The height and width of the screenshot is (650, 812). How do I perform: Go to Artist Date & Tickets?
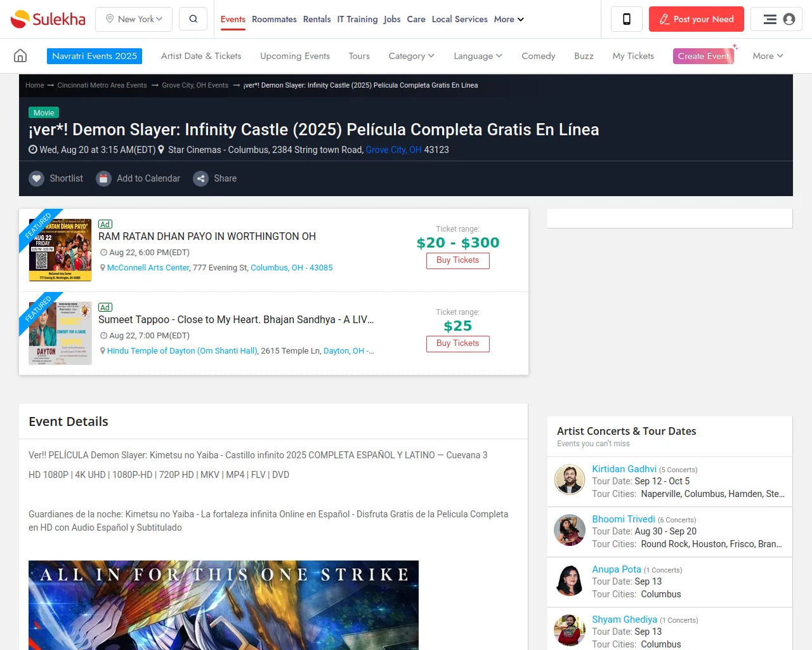201,56
